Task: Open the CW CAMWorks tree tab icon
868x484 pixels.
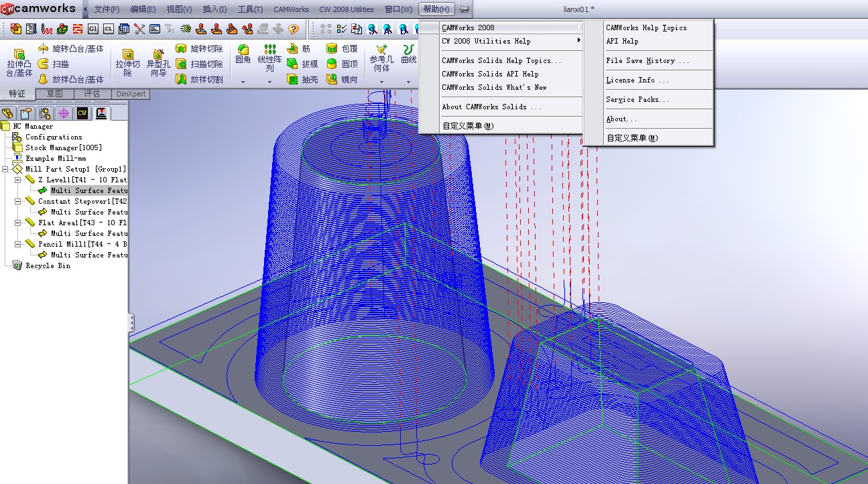Action: (x=82, y=113)
